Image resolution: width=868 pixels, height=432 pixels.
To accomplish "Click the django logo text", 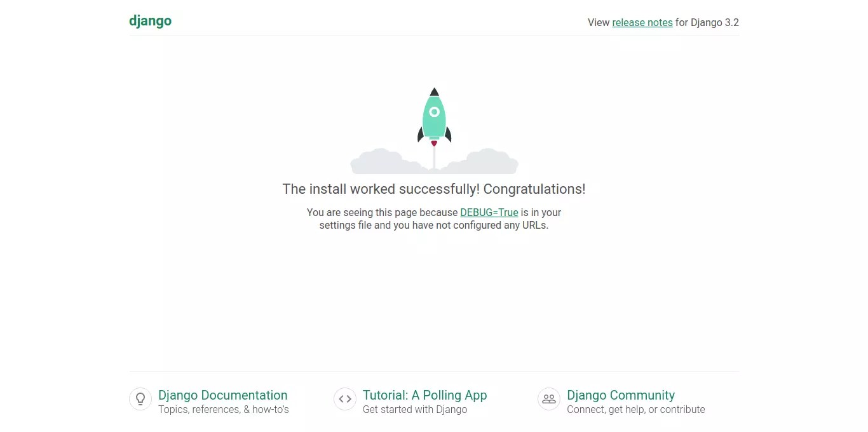I will coord(150,21).
